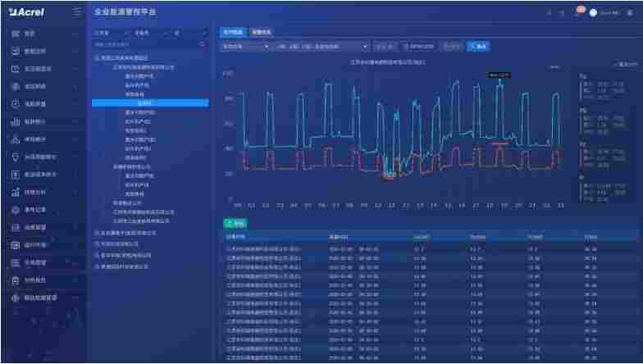The image size is (643, 364).
Task: Click the location pin sidebar icon
Action: pos(16,157)
